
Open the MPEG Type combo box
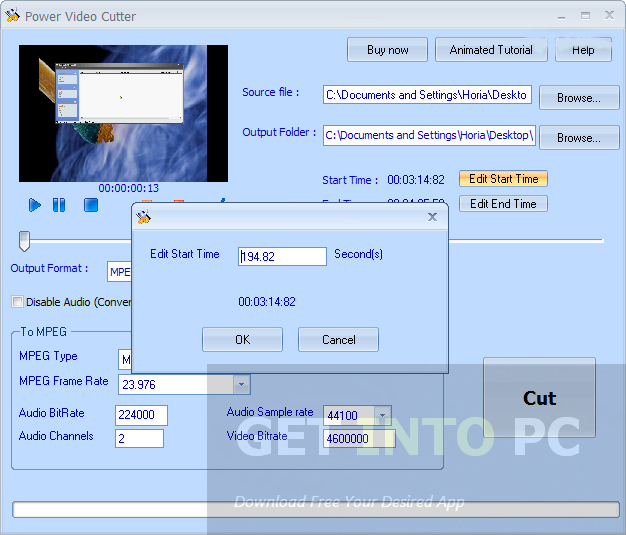point(125,360)
